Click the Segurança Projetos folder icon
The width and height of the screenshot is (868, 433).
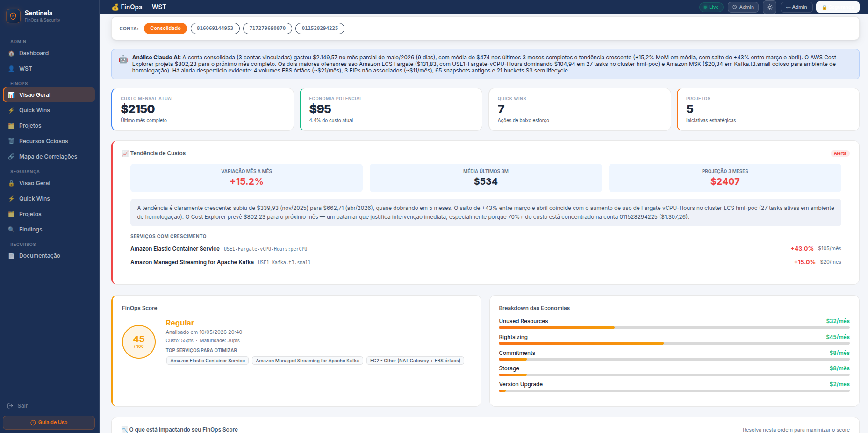pyautogui.click(x=11, y=214)
